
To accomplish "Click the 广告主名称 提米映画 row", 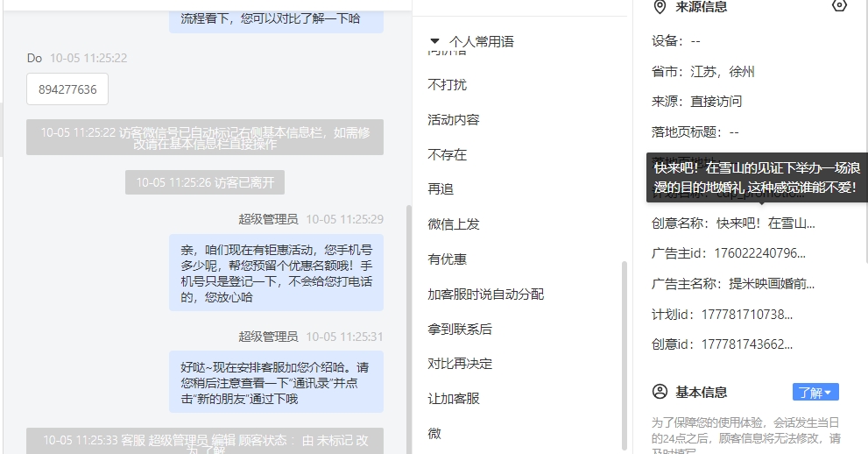I will [x=733, y=284].
